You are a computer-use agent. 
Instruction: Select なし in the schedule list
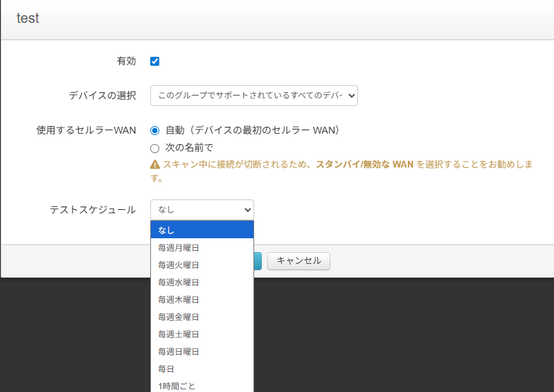(202, 230)
